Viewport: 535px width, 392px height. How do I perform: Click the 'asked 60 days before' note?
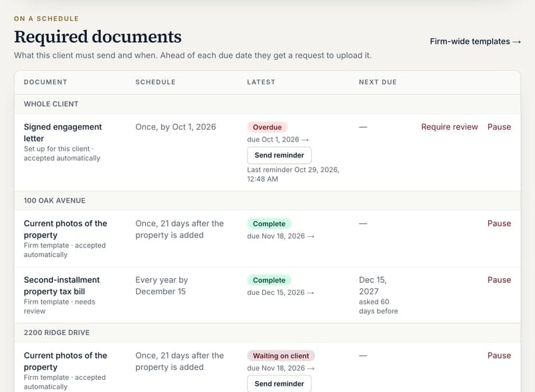tap(379, 306)
